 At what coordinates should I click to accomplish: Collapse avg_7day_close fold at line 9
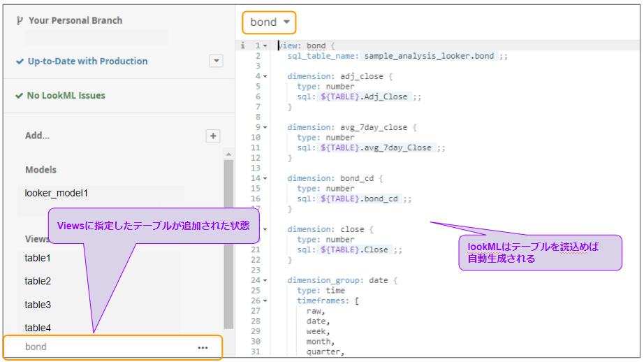tap(265, 127)
